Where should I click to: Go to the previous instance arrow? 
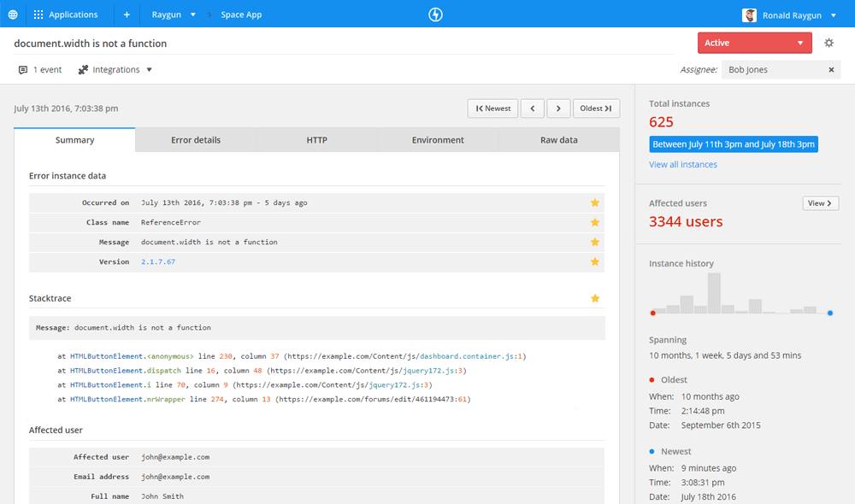point(532,108)
